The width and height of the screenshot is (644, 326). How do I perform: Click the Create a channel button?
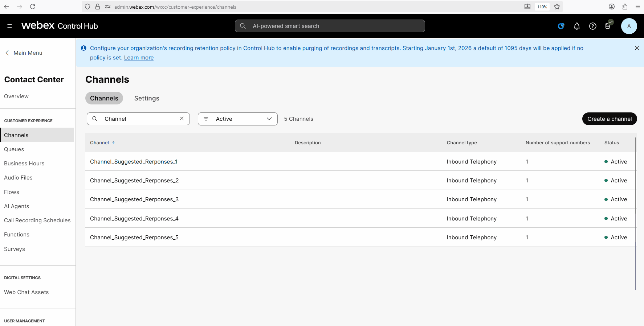click(x=609, y=119)
